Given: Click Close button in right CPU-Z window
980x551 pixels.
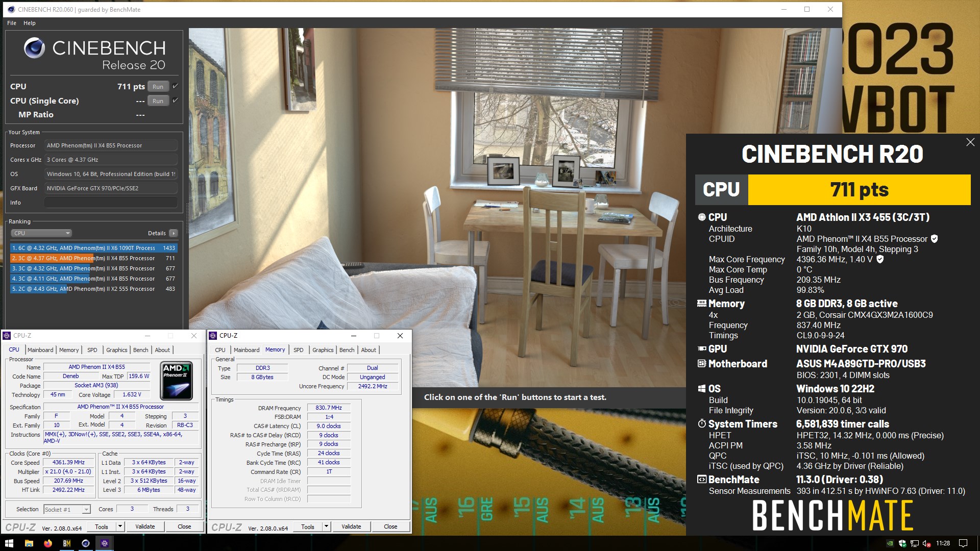Looking at the screenshot, I should point(390,527).
